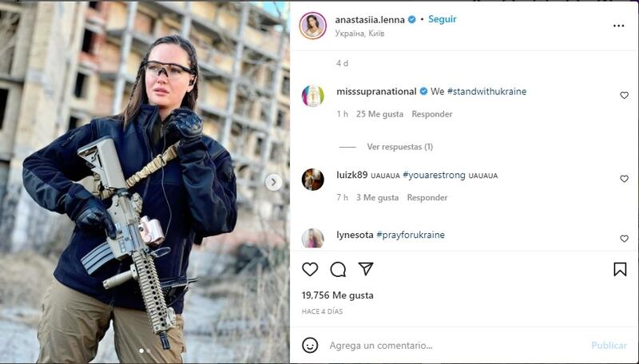The height and width of the screenshot is (364, 639).
Task: Share post via paper plane icon
Action: point(366,269)
